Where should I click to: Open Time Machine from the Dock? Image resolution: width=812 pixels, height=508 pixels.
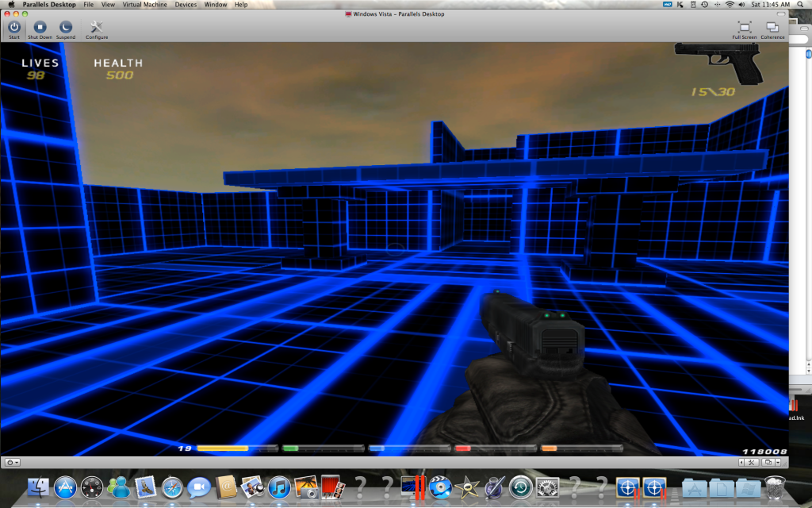pyautogui.click(x=521, y=487)
